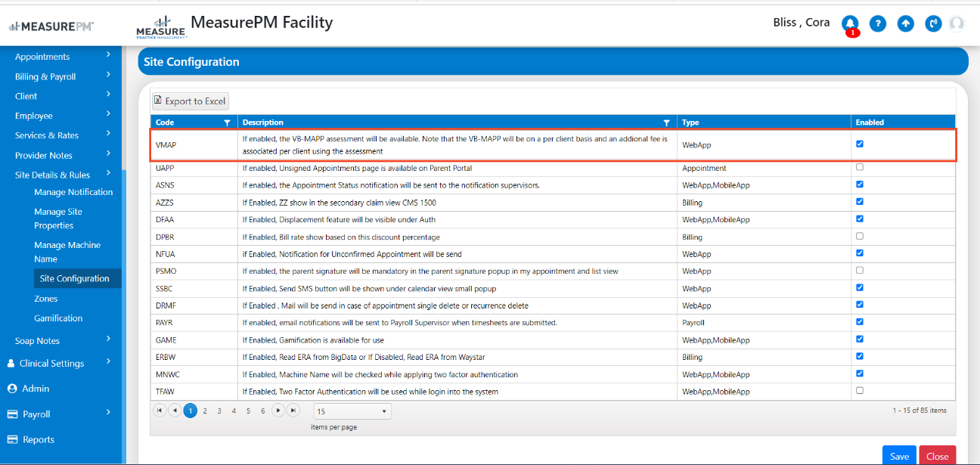
Task: Select the PAYR row code cell
Action: [x=194, y=322]
